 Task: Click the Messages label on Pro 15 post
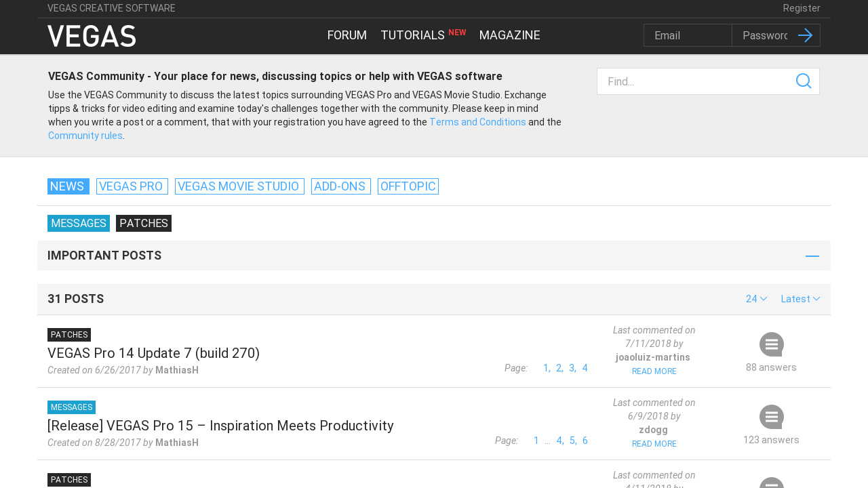[x=71, y=407]
